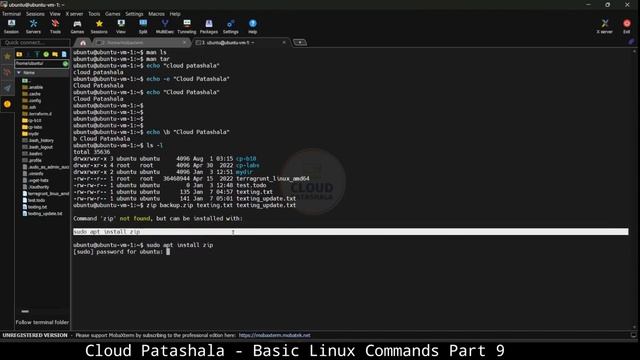
Task: Click the paperclip icon at tab bar's right end
Action: [x=631, y=42]
